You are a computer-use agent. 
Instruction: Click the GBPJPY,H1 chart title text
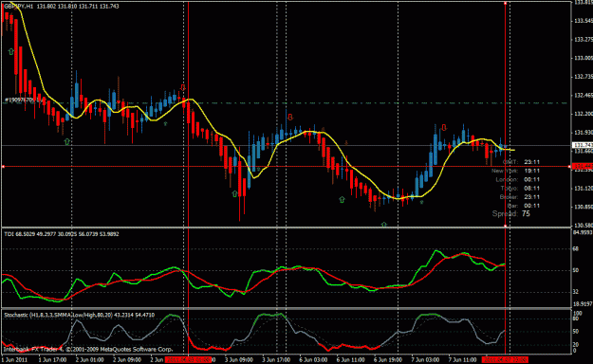coord(62,7)
